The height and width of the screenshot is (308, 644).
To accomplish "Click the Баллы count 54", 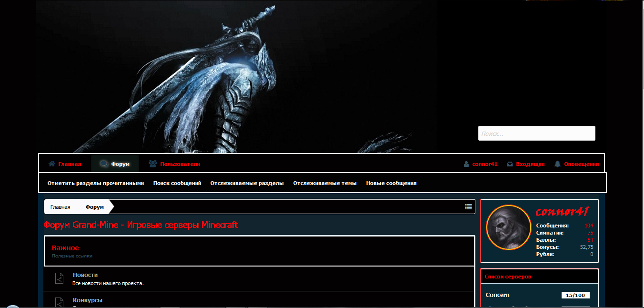I will coord(591,240).
